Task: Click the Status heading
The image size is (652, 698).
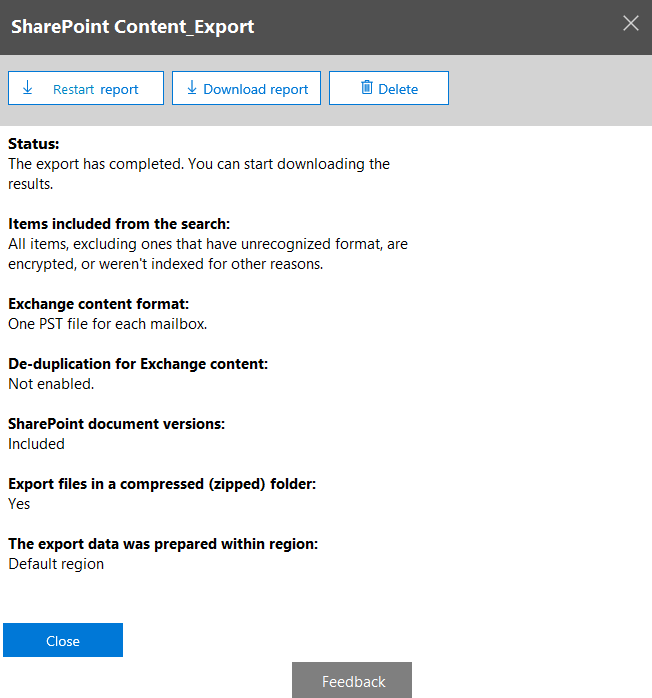Action: tap(34, 144)
